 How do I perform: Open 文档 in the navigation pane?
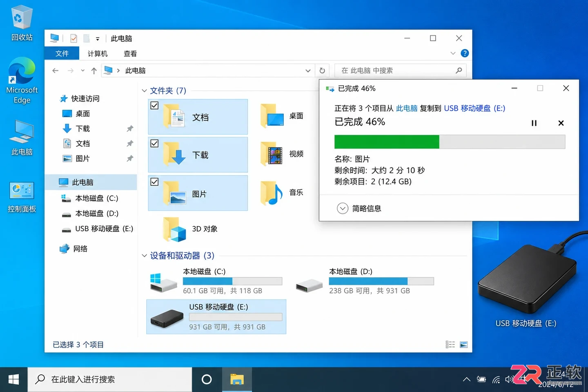(x=76, y=143)
